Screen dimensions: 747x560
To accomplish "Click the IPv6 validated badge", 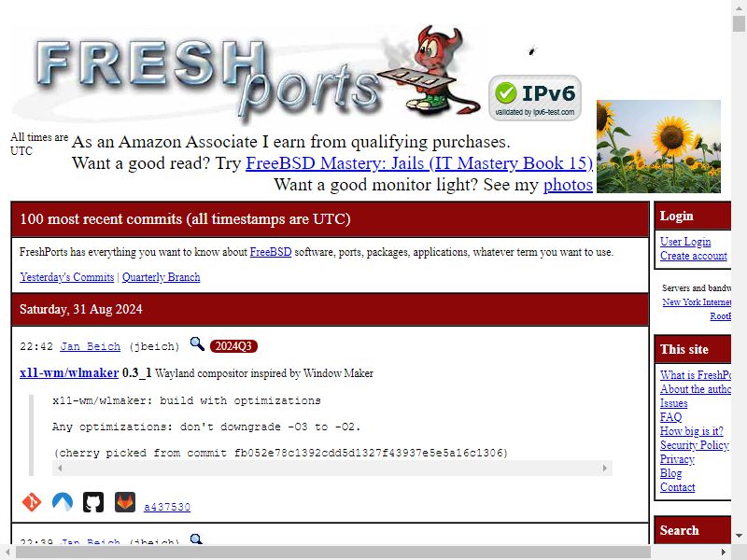I will tap(535, 98).
